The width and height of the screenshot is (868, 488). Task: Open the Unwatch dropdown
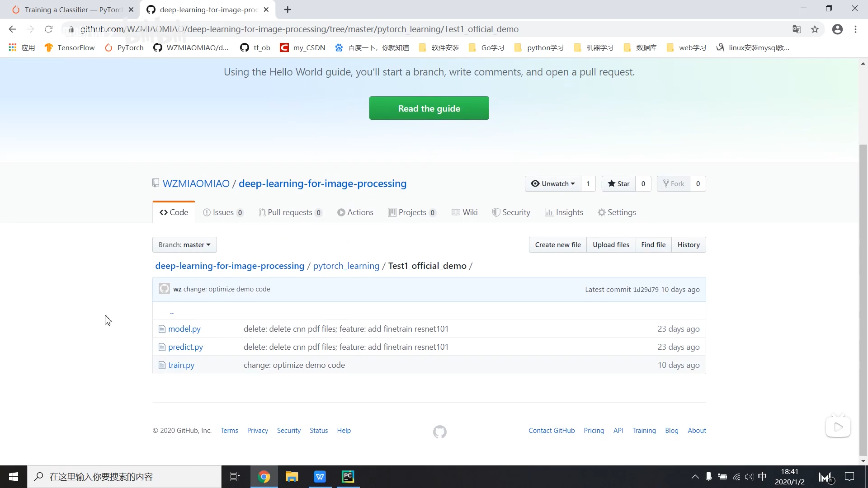point(553,183)
